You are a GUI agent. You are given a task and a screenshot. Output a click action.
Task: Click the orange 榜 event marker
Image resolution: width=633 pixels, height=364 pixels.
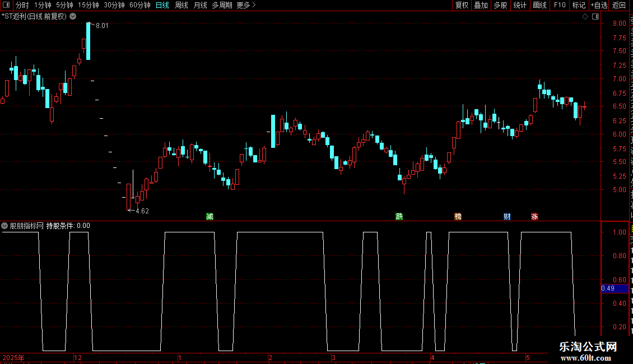[458, 216]
